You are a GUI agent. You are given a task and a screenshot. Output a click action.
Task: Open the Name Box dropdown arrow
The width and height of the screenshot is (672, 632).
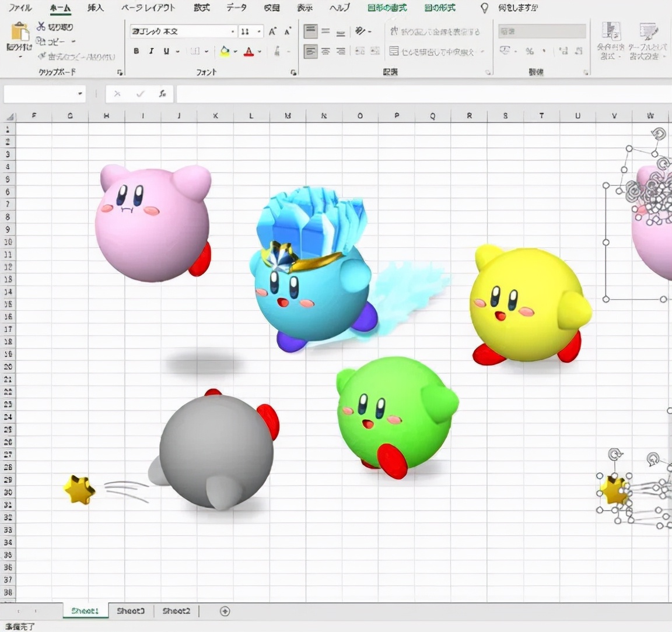(80, 93)
